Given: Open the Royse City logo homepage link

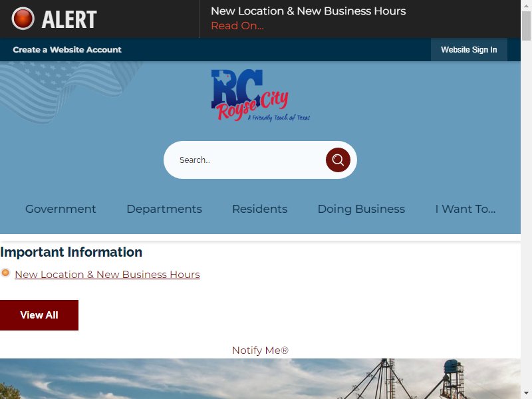Looking at the screenshot, I should click(x=260, y=95).
